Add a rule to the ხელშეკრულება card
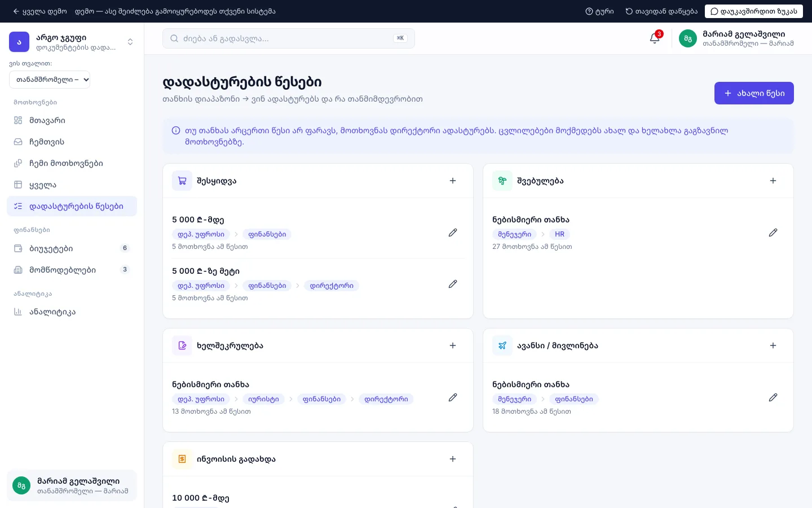Image resolution: width=812 pixels, height=508 pixels. 453,345
